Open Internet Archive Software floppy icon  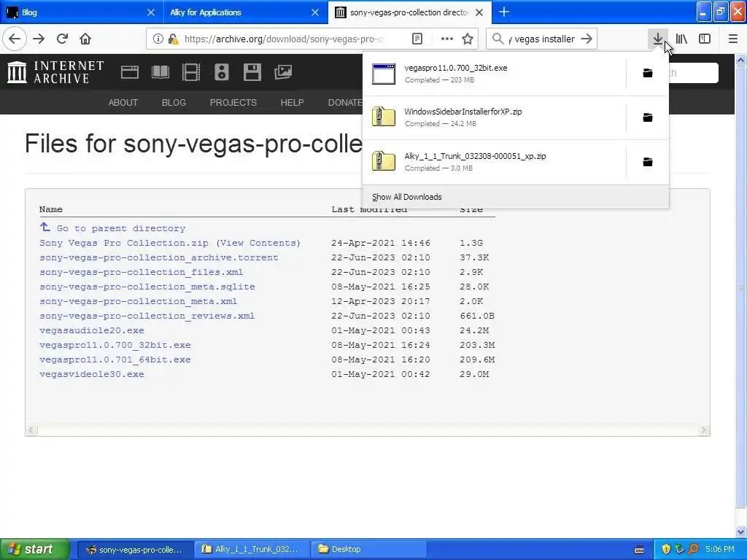pos(252,72)
